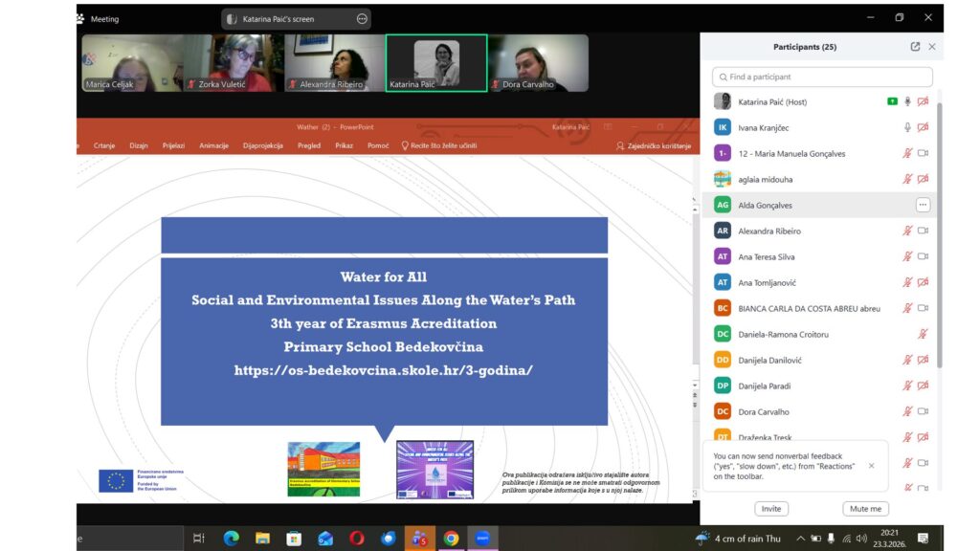Open Google Chrome from the taskbar
The image size is (980, 551).
(451, 539)
